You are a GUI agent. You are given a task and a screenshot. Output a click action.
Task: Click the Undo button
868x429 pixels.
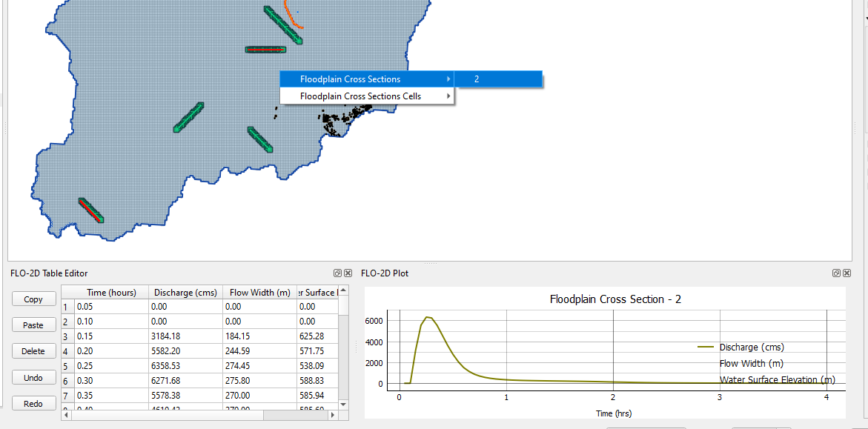[x=33, y=378]
